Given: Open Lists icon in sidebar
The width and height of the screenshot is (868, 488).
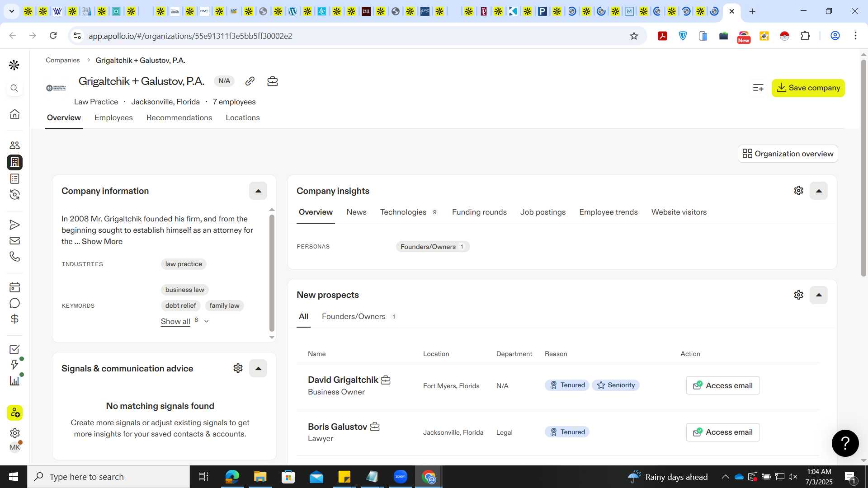Looking at the screenshot, I should 14,179.
